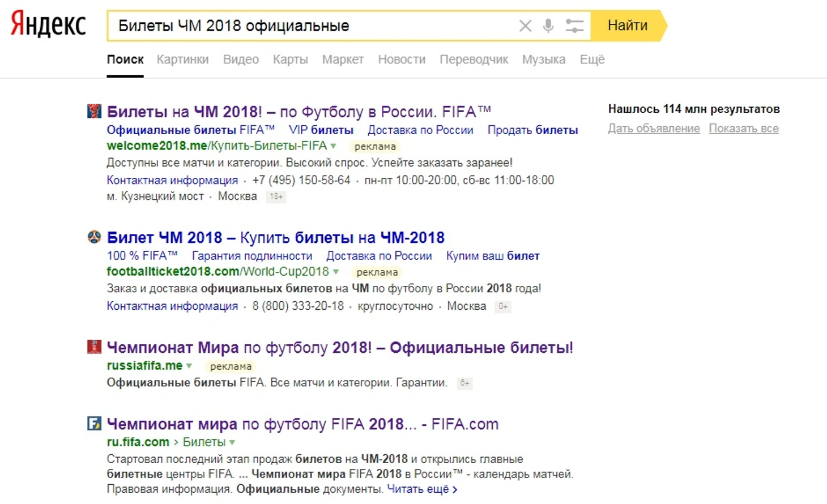Click phone number +7 (495) 150-58-64
The image size is (827, 504).
coord(301,180)
